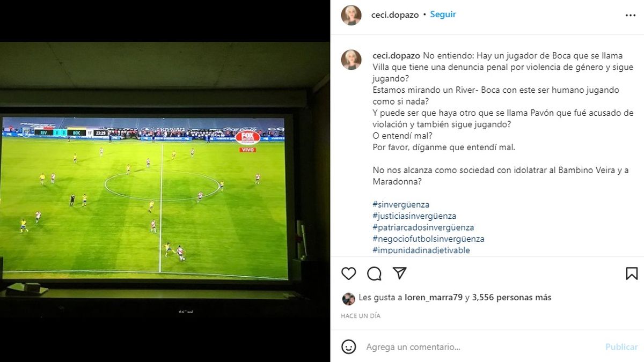Like the post with the heart icon

tap(349, 274)
